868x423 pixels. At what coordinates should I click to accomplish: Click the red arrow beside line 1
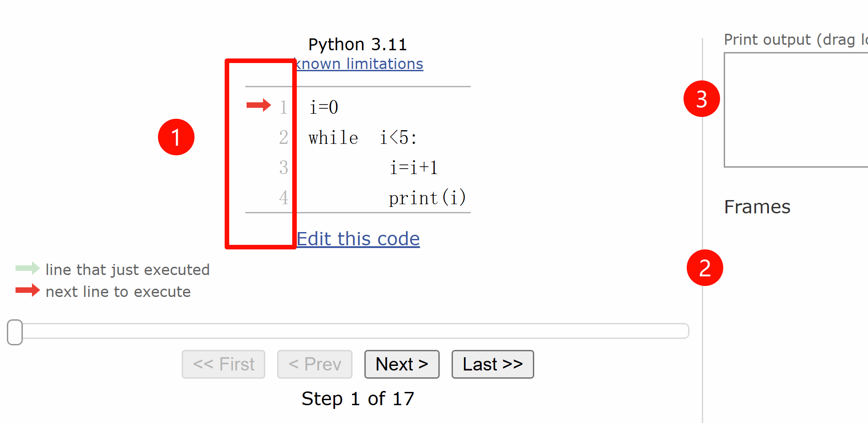[258, 106]
